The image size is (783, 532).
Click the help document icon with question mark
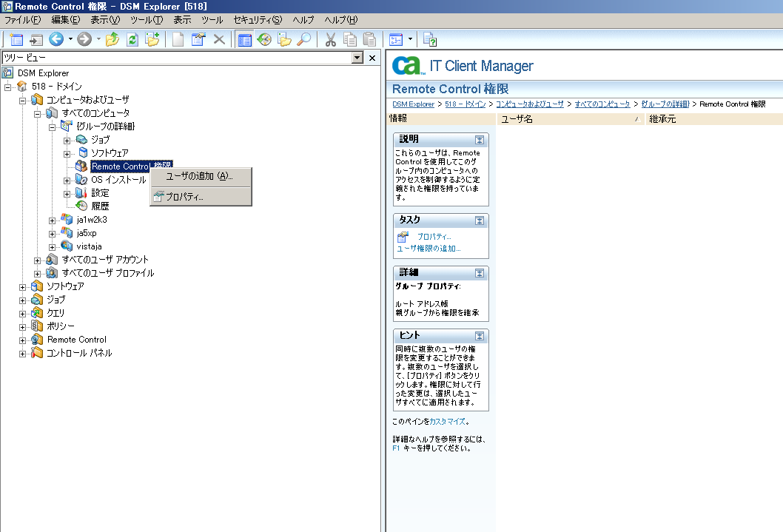[x=429, y=39]
